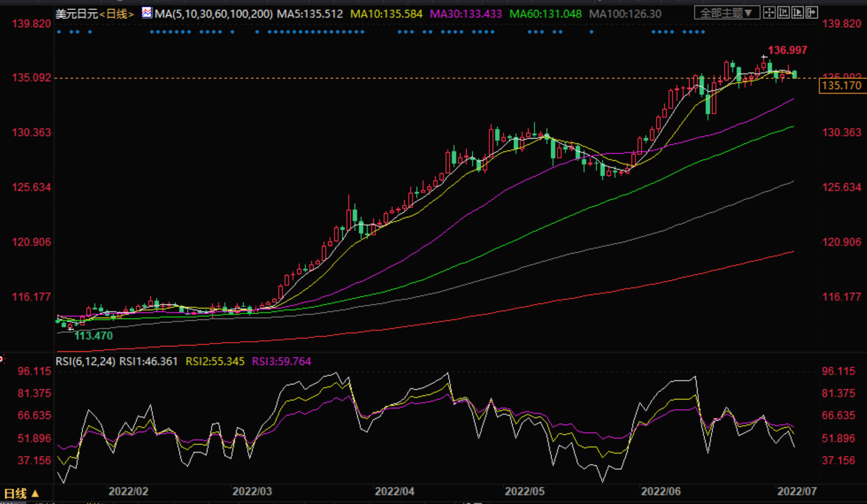This screenshot has height=504, width=867.
Task: Click the 135.170 current price tag
Action: (842, 86)
